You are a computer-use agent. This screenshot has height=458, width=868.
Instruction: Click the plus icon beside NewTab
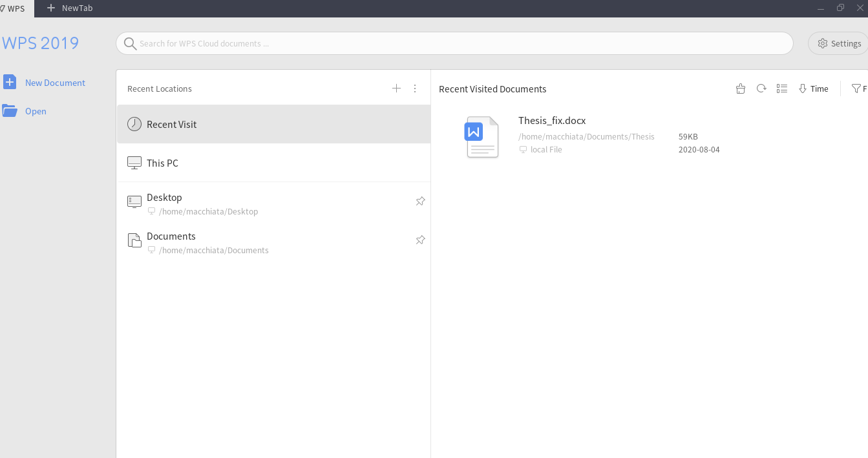pyautogui.click(x=51, y=8)
